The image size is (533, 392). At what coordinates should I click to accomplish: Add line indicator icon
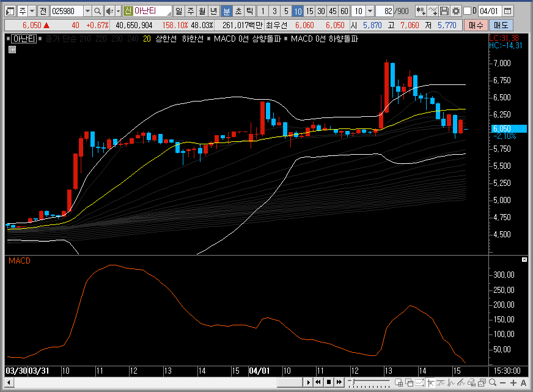tap(433, 11)
